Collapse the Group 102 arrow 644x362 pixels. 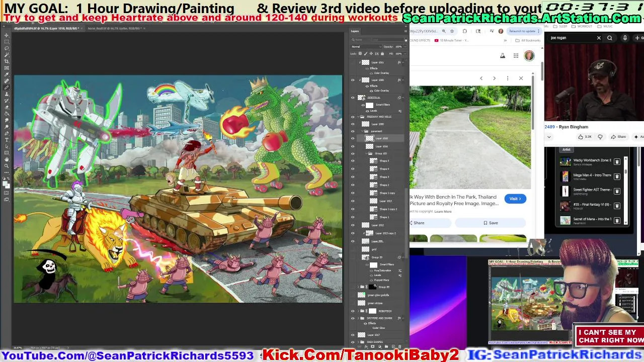366,153
